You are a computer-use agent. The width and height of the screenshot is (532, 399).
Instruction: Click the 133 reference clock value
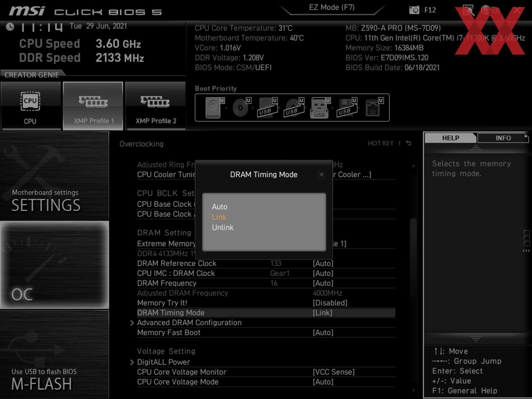click(276, 263)
